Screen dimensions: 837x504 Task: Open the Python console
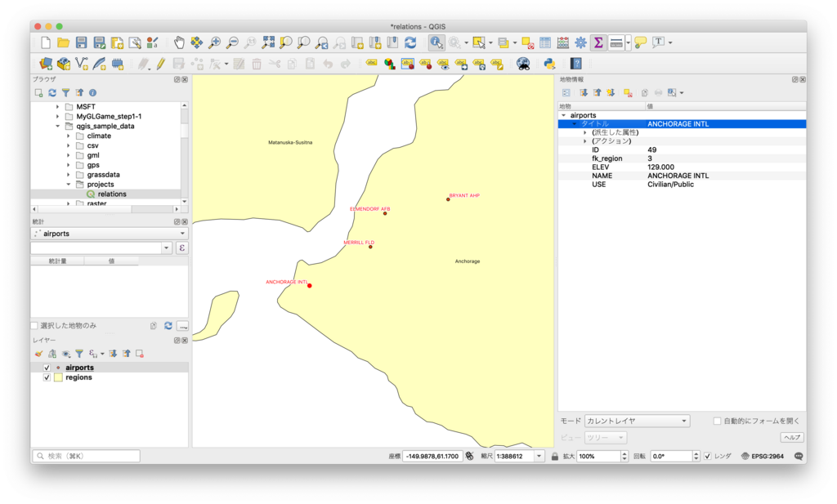[x=549, y=63]
